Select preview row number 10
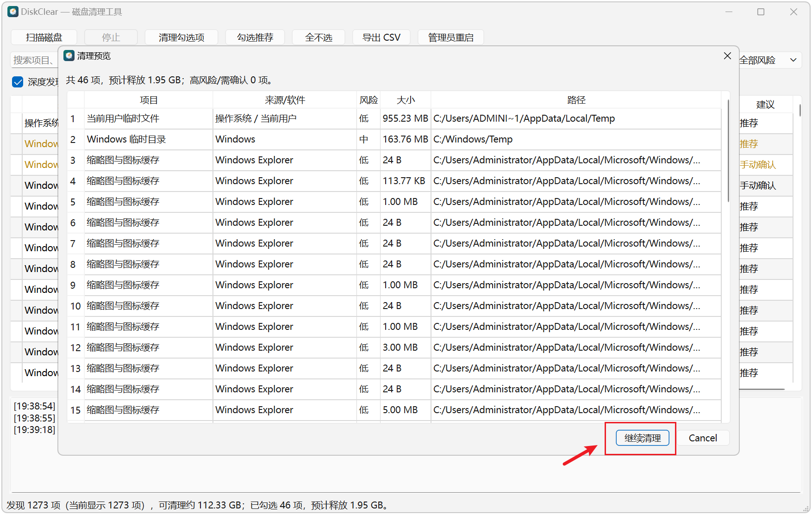The height and width of the screenshot is (514, 812). point(75,306)
